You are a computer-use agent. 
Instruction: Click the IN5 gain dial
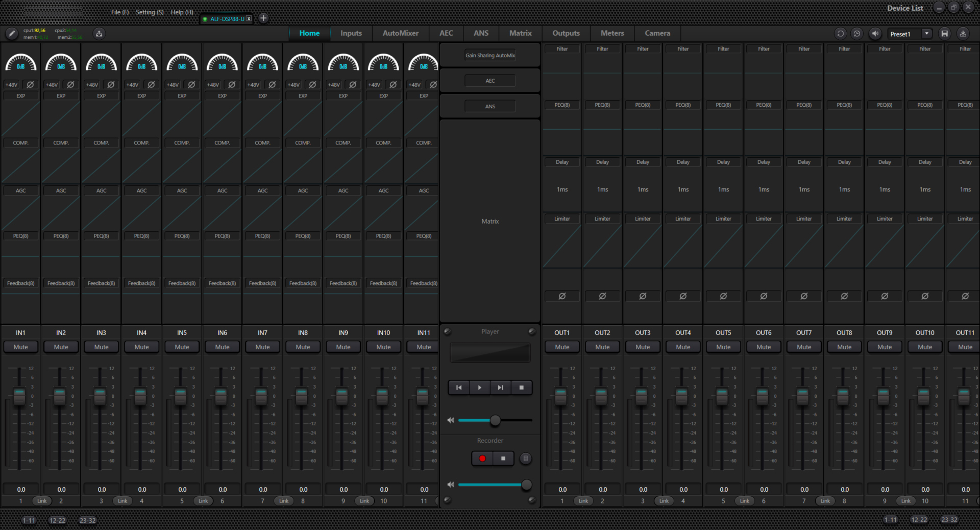182,62
